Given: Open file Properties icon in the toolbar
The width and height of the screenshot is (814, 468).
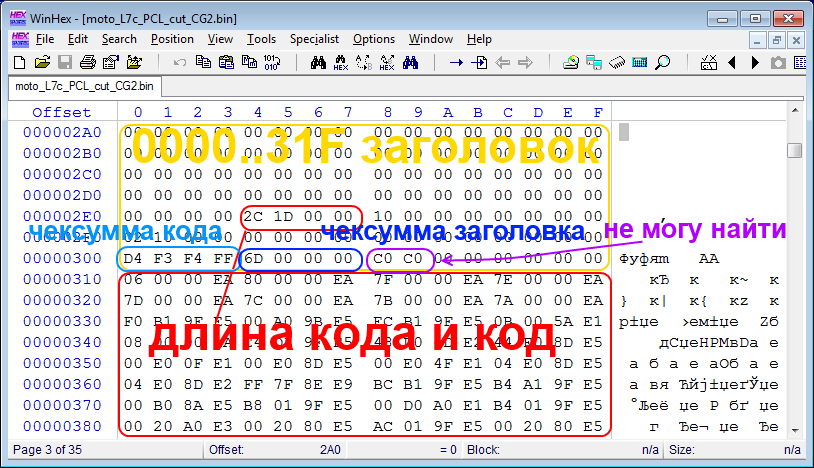Looking at the screenshot, I should [x=111, y=63].
